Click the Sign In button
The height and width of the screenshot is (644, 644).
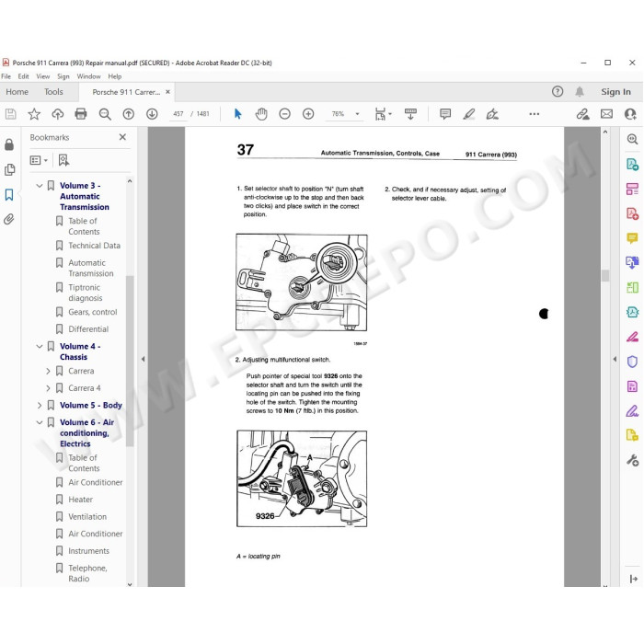(x=615, y=92)
